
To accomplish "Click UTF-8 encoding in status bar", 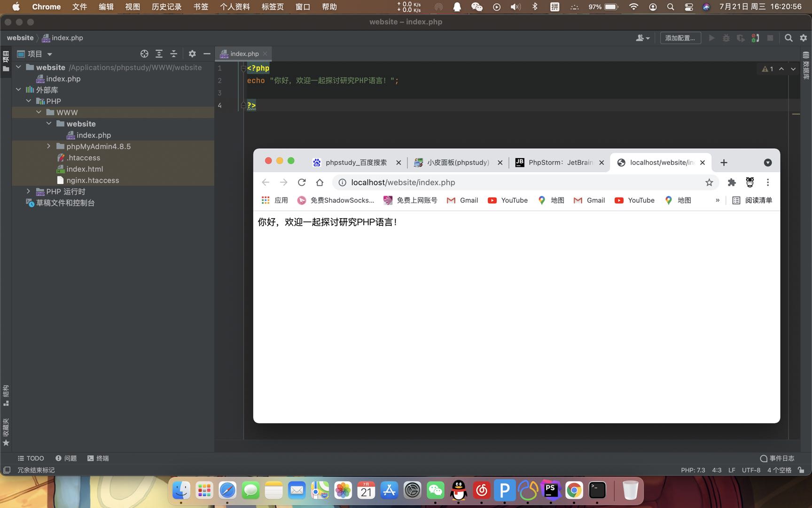I will tap(751, 470).
